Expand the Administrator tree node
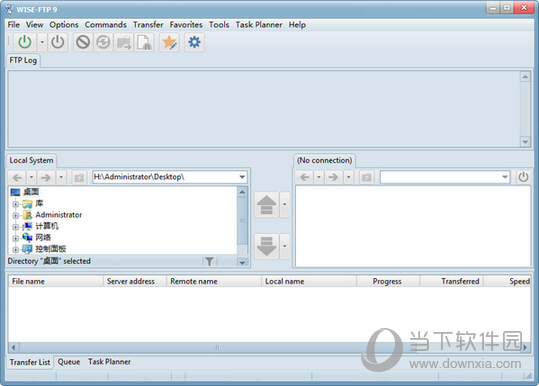 tap(15, 216)
